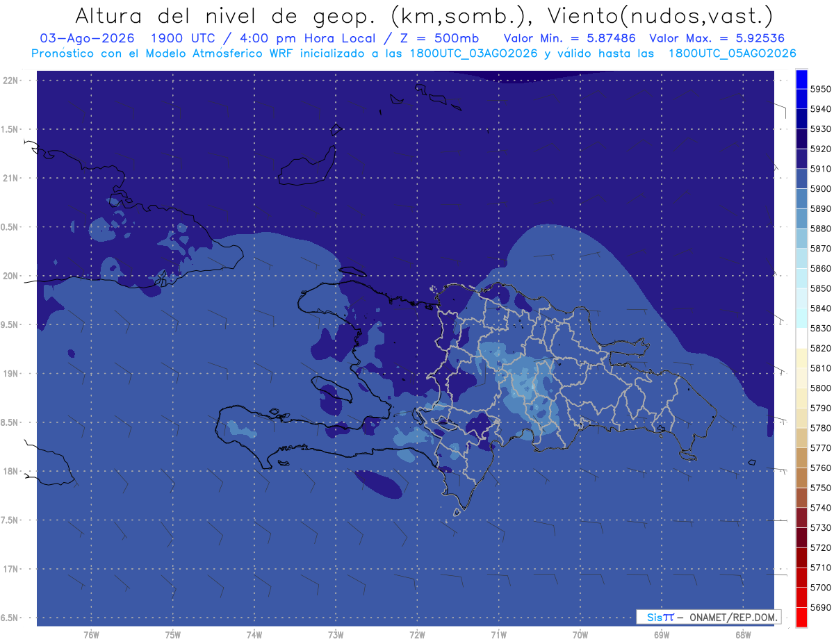The image size is (834, 644).
Task: Click the valid-until time '1800UTC_05AGO2026'
Action: pyautogui.click(x=733, y=53)
